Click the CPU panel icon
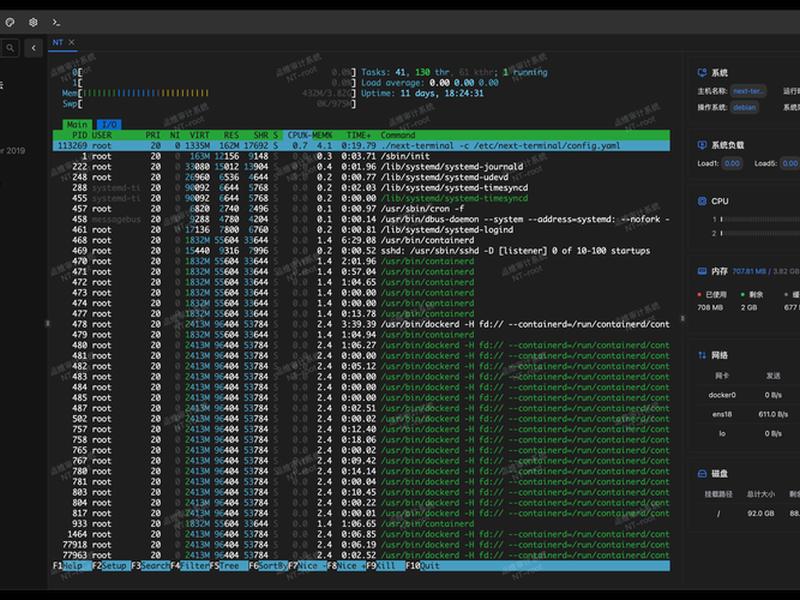The image size is (800, 600). pyautogui.click(x=702, y=201)
